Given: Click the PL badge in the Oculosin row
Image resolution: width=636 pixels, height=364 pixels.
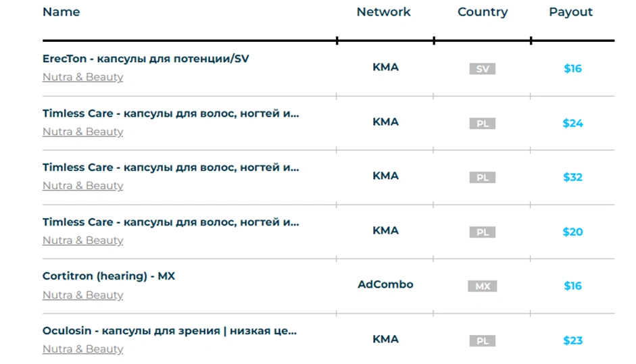Looking at the screenshot, I should coord(482,341).
